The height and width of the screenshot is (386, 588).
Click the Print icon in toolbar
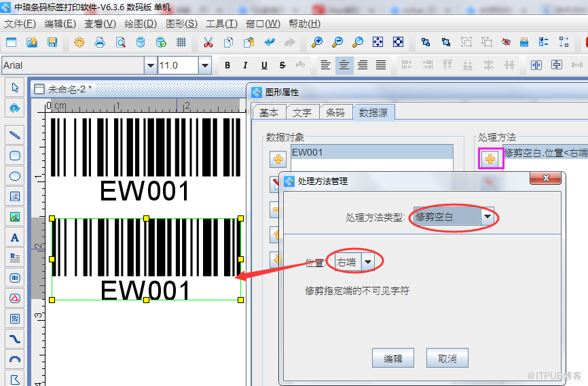click(100, 42)
